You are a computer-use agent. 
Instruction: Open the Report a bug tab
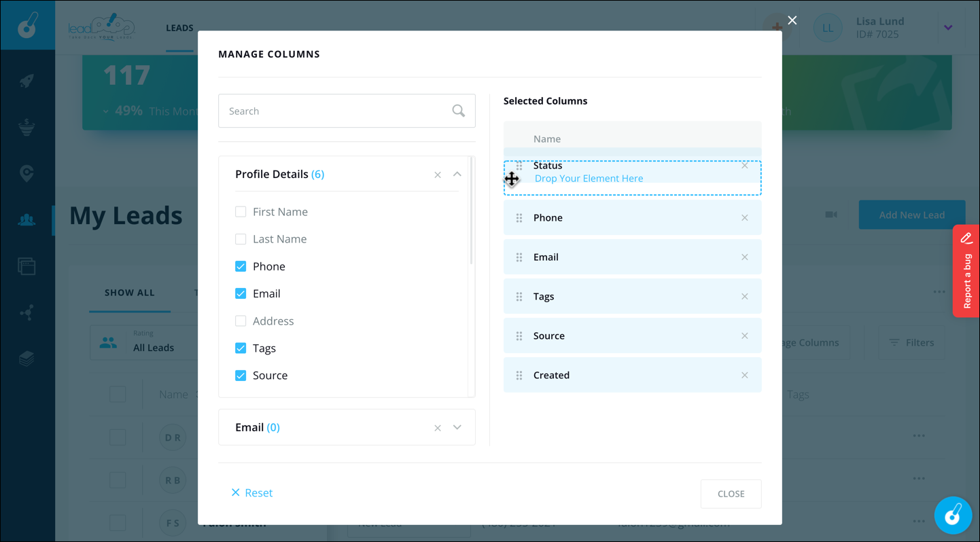point(966,271)
